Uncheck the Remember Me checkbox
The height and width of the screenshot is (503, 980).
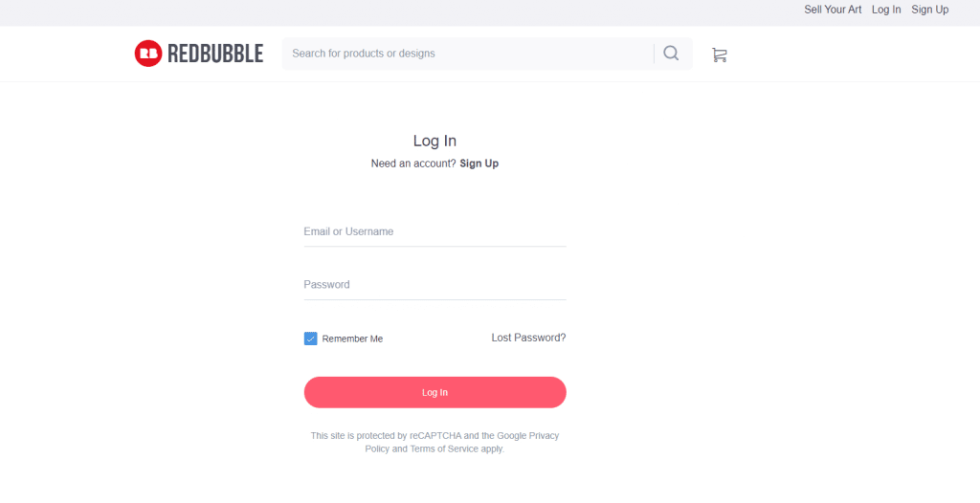[x=311, y=339]
